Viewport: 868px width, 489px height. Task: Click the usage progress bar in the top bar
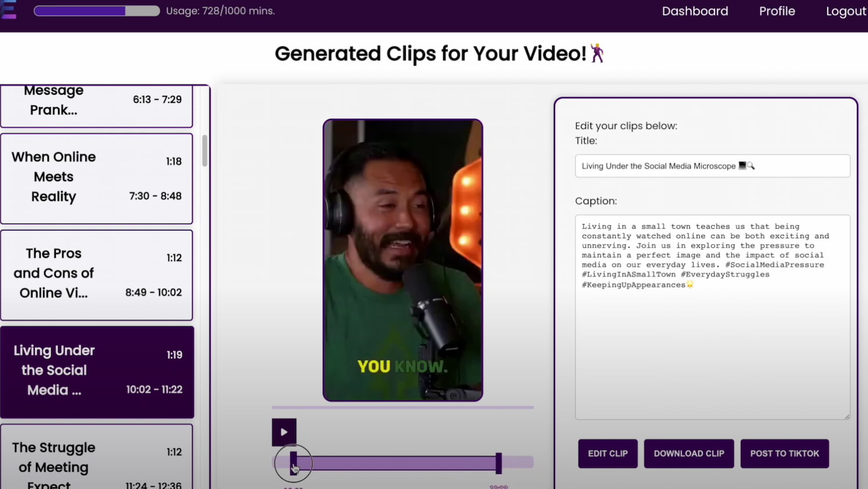[x=96, y=10]
